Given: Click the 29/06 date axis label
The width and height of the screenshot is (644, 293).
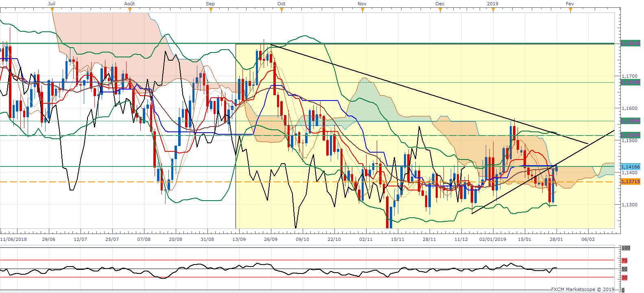Looking at the screenshot, I should (x=48, y=239).
